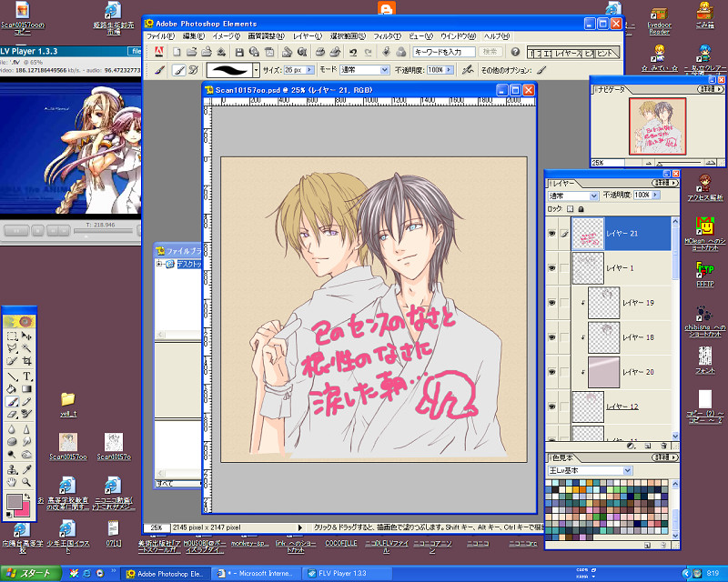Open options bar 不透明度 100% arrow
Screen dimensions: 728x582
tap(449, 70)
